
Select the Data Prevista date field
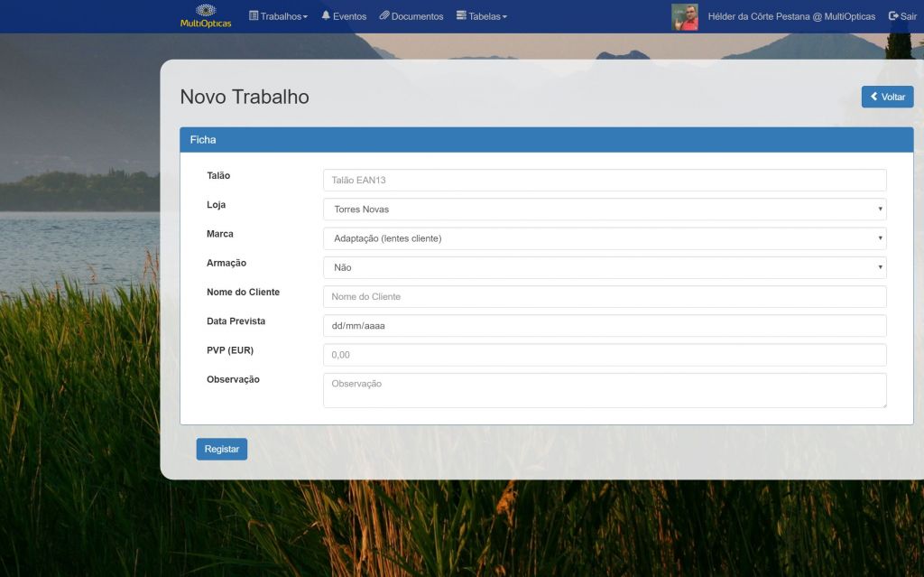(605, 326)
